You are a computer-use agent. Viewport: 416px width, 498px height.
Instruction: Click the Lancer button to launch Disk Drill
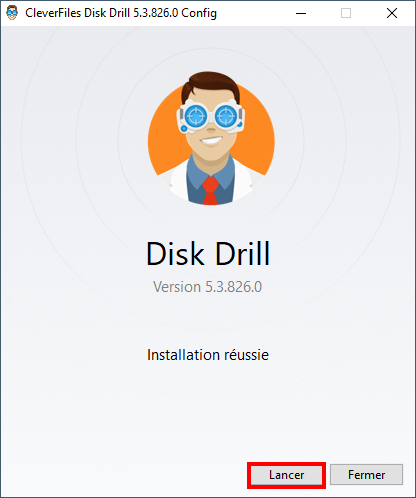[x=286, y=475]
